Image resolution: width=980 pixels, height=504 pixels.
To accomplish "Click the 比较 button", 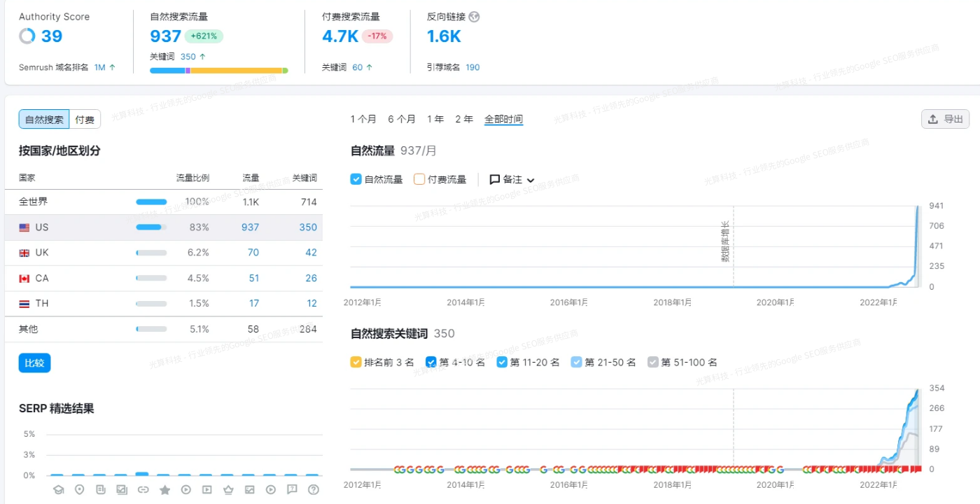I will pos(34,363).
